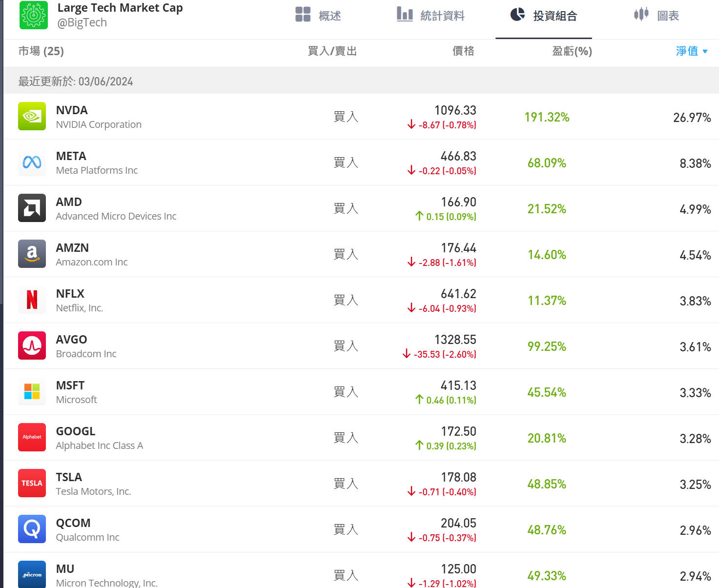Open the MU ticker link
This screenshot has height=588, width=719.
click(x=65, y=569)
